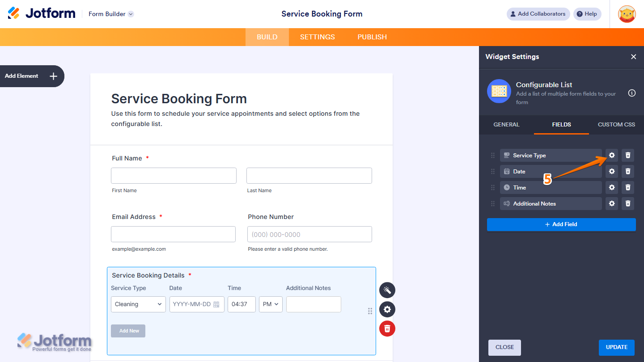This screenshot has height=362, width=644.
Task: Open your profile avatar menu
Action: pyautogui.click(x=627, y=14)
